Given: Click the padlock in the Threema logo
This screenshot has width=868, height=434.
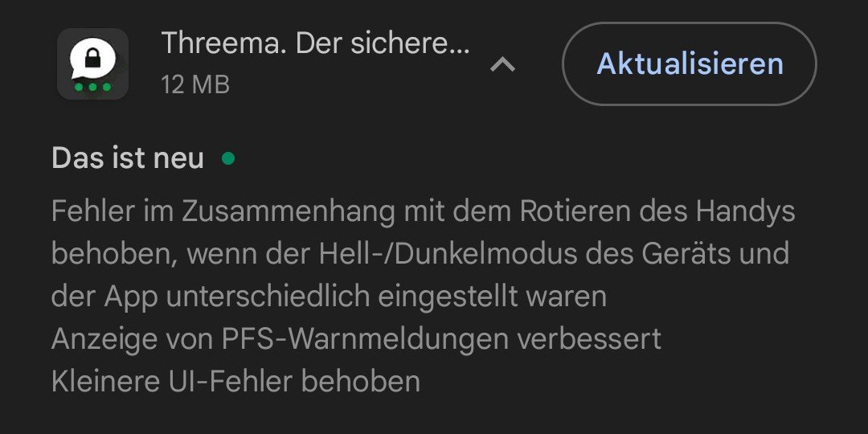Looking at the screenshot, I should coord(93,58).
